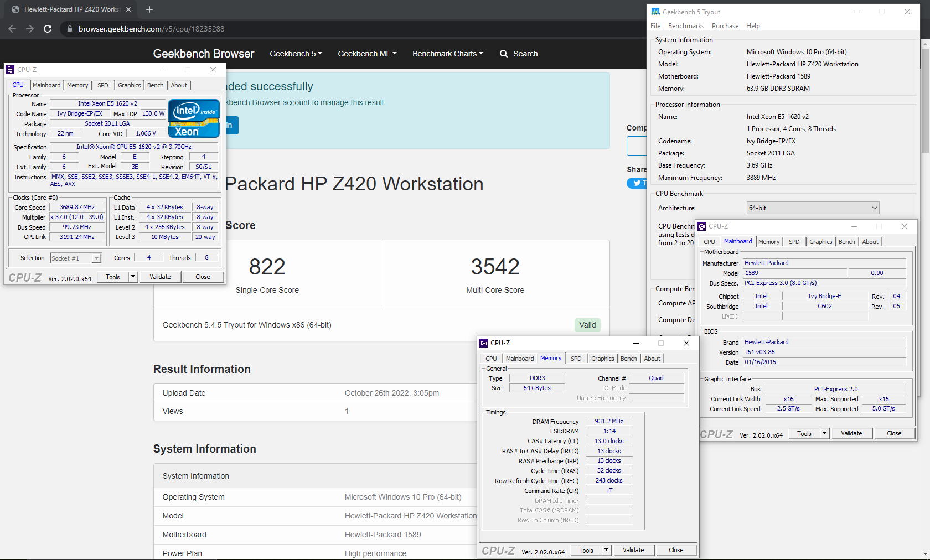
Task: Click the CPU-Z icon in the CPU window title
Action: point(10,70)
